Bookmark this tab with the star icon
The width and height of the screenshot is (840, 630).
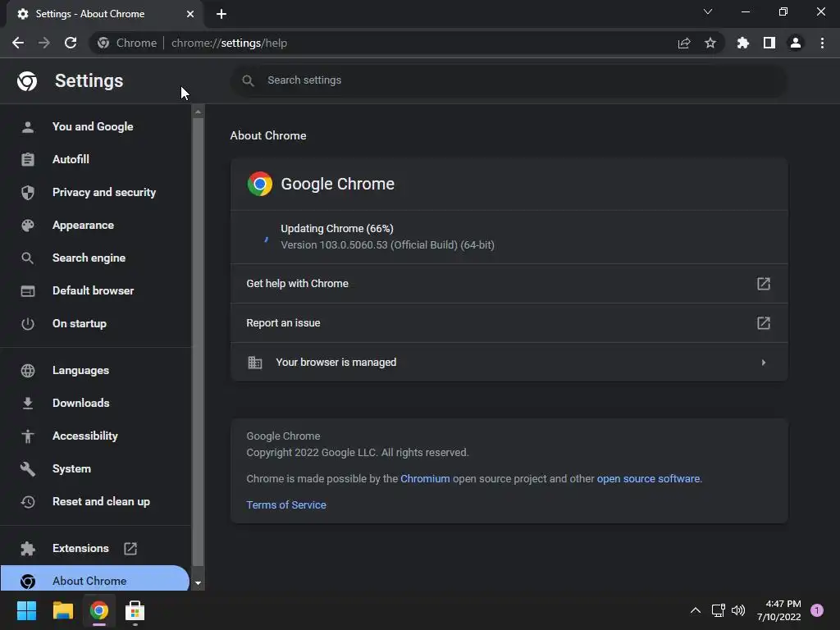click(710, 43)
